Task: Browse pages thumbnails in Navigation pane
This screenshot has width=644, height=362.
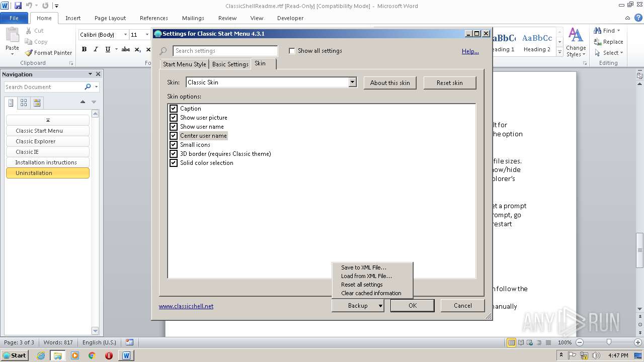Action: click(24, 103)
